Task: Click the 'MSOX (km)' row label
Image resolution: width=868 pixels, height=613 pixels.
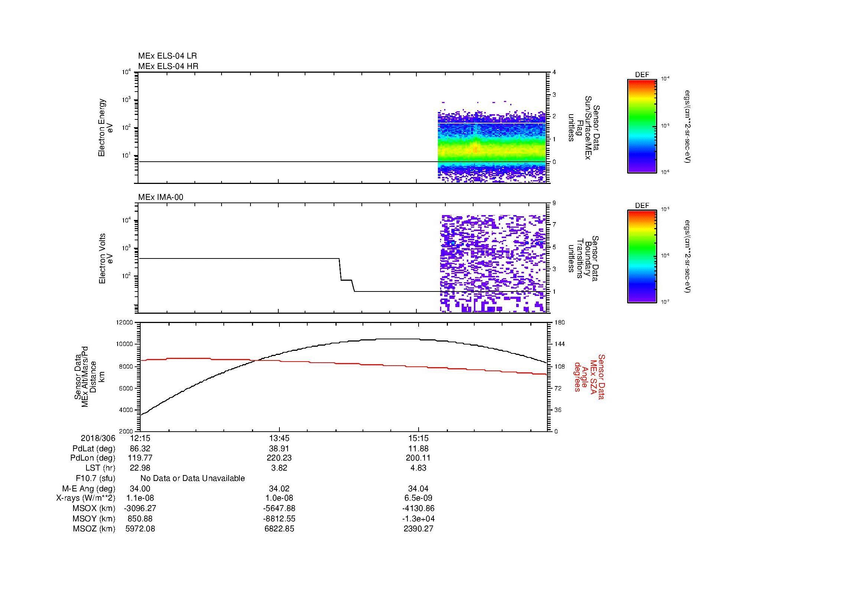Action: point(94,508)
